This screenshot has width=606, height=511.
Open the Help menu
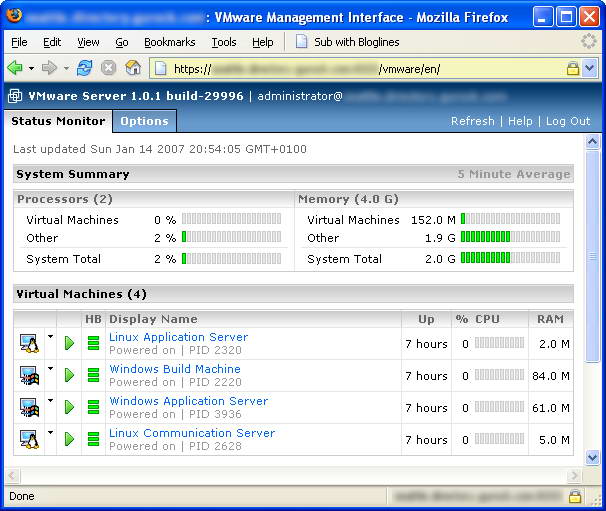click(x=262, y=42)
